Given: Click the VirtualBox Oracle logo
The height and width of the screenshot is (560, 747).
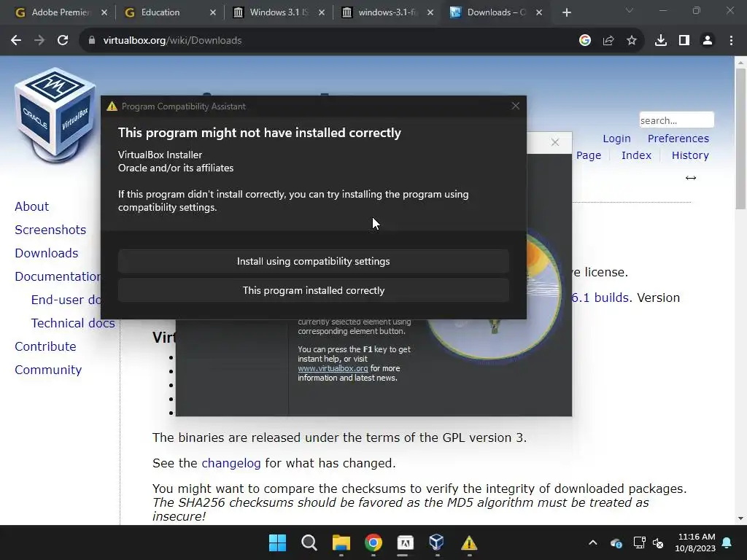Looking at the screenshot, I should coord(55,114).
